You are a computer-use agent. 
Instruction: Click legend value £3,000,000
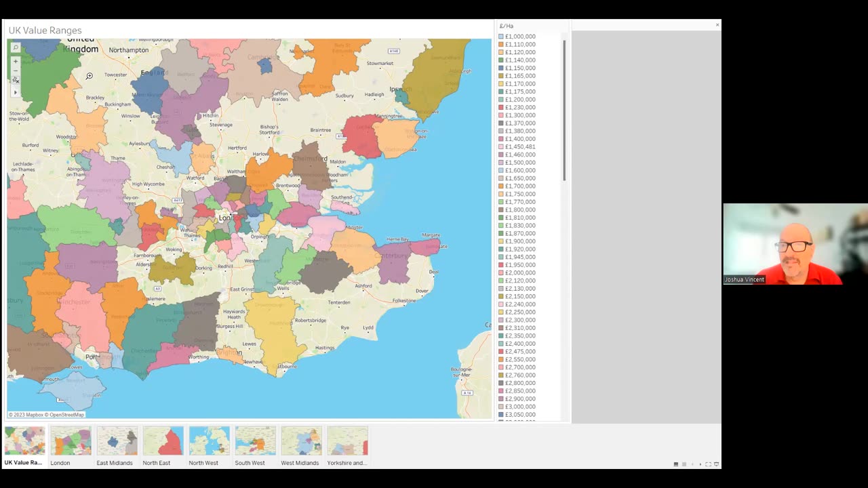pos(520,407)
